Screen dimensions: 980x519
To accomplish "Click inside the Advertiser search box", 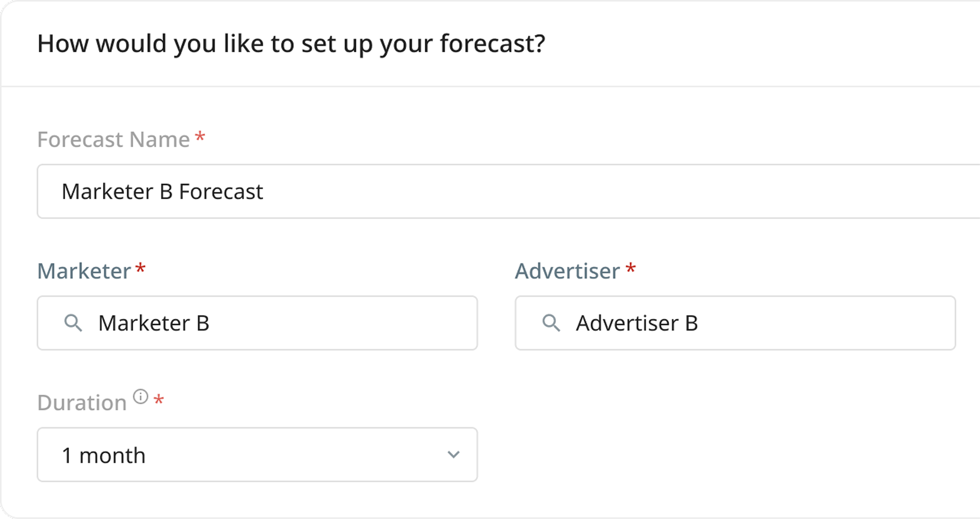I will 799,323.
